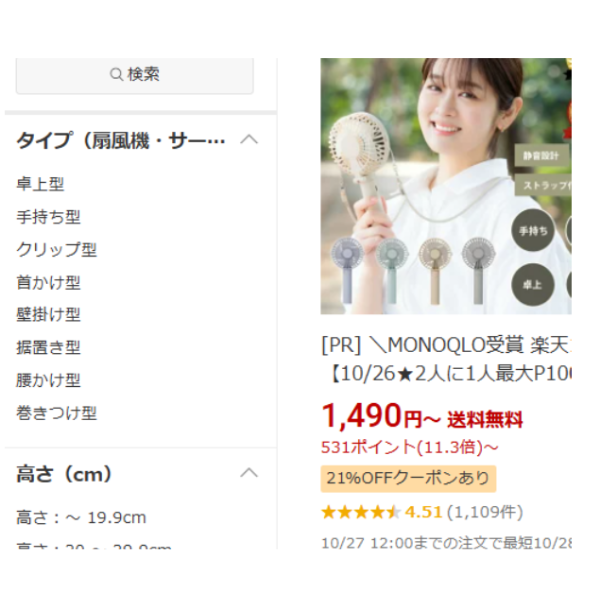Screen dimensions: 600x600
Task: Click the magnifier icon in search button
Action: pos(116,74)
